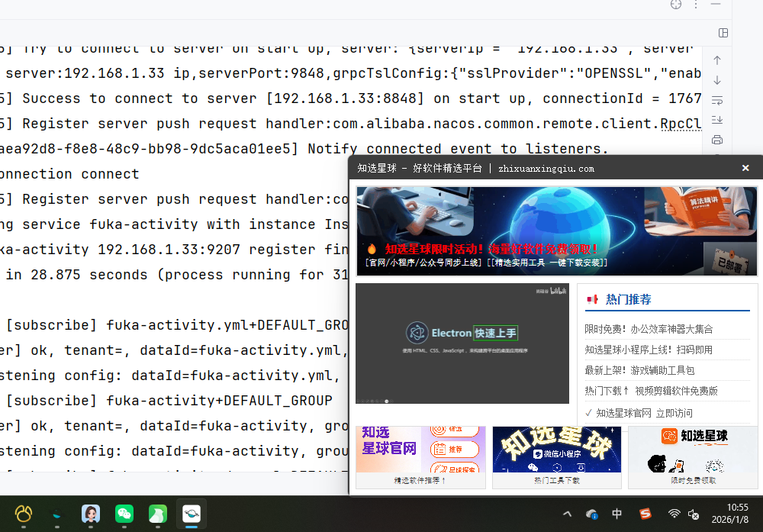Open the clock showing 10:55 2026/1/8
The height and width of the screenshot is (532, 763).
click(730, 514)
